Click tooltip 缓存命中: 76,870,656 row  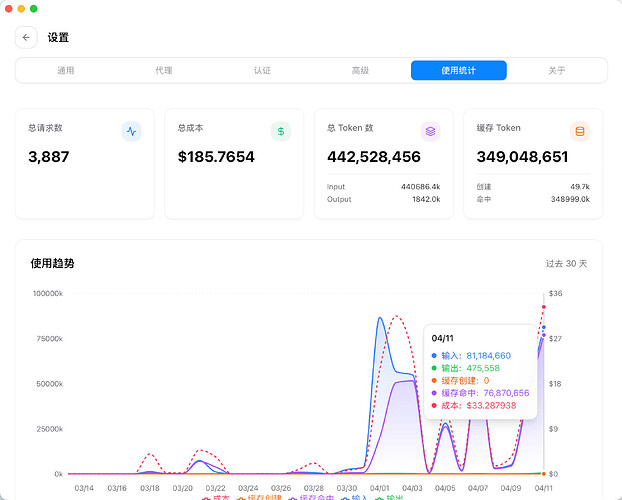click(x=480, y=393)
